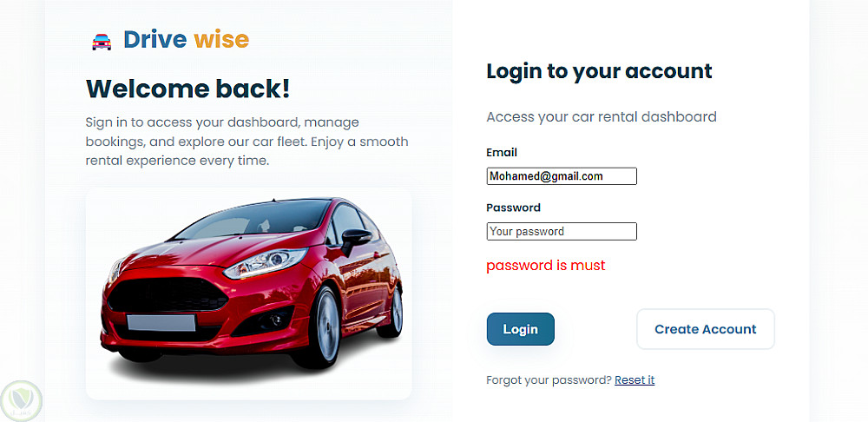Screen dimensions: 868x422
Task: Click the orange "wise" brand word
Action: click(221, 39)
